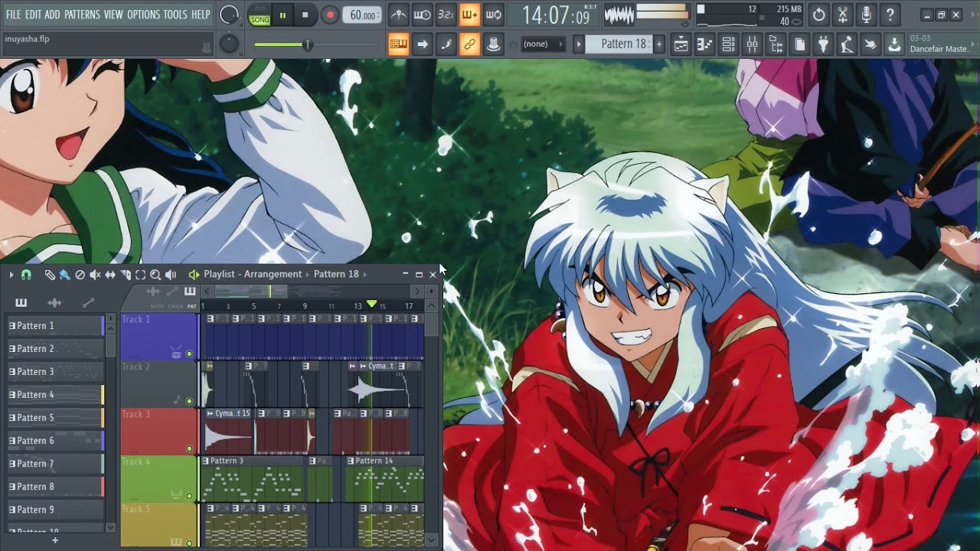
Task: Show automation clips tab in picker panel
Action: click(88, 302)
